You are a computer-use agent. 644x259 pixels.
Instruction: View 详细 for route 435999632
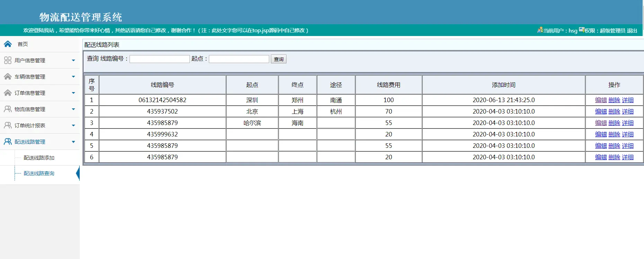click(x=628, y=134)
